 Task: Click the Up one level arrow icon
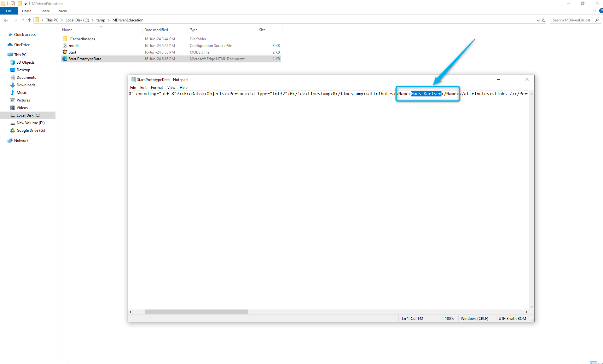coord(29,20)
